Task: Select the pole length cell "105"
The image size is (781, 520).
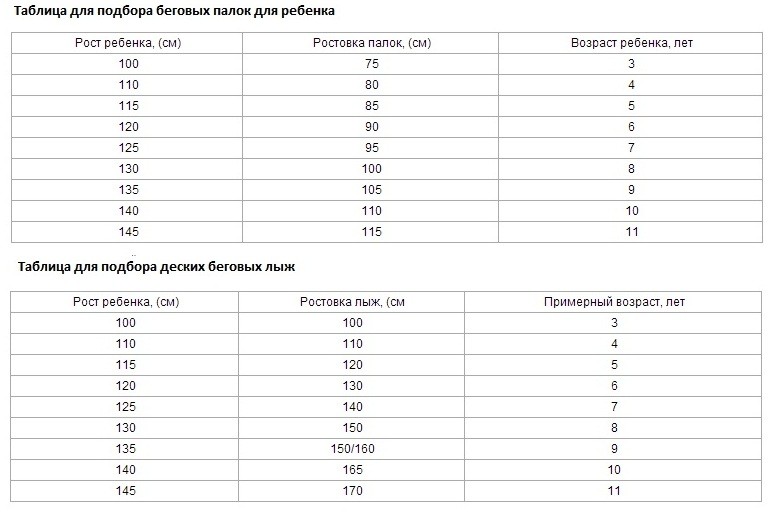Action: (372, 190)
